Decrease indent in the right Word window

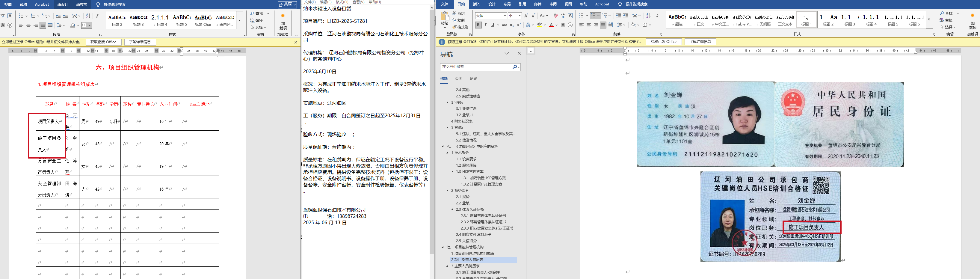click(x=618, y=16)
